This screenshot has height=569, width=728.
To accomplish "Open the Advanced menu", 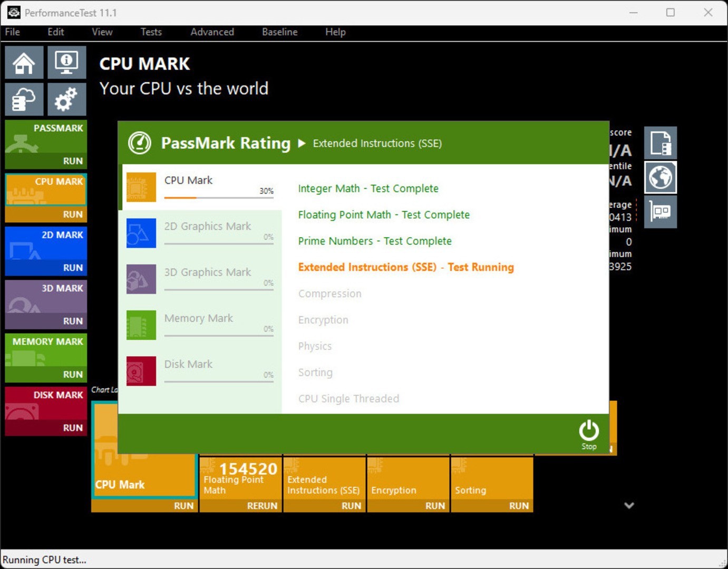I will [x=212, y=32].
